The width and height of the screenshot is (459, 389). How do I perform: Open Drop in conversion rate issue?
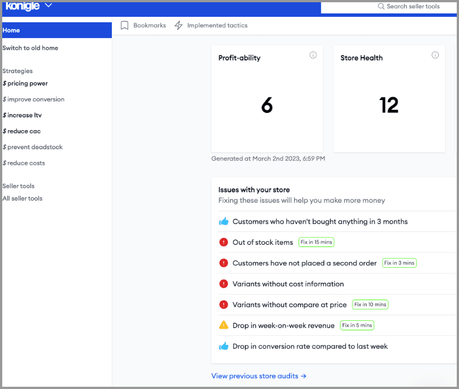tap(310, 346)
